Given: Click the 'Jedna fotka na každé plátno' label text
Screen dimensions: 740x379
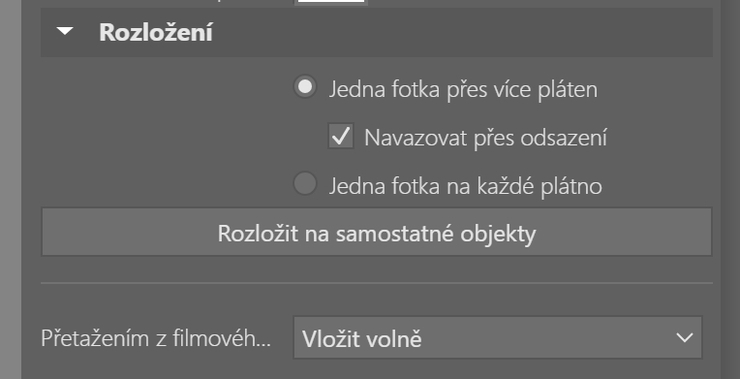Looking at the screenshot, I should (465, 185).
